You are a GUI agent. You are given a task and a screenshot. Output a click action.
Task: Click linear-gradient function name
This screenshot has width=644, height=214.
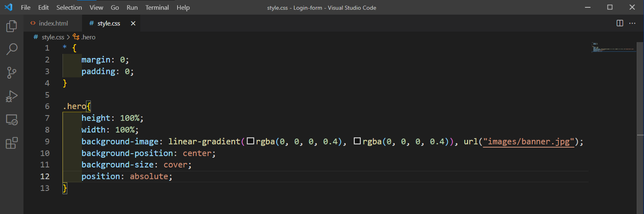(204, 142)
